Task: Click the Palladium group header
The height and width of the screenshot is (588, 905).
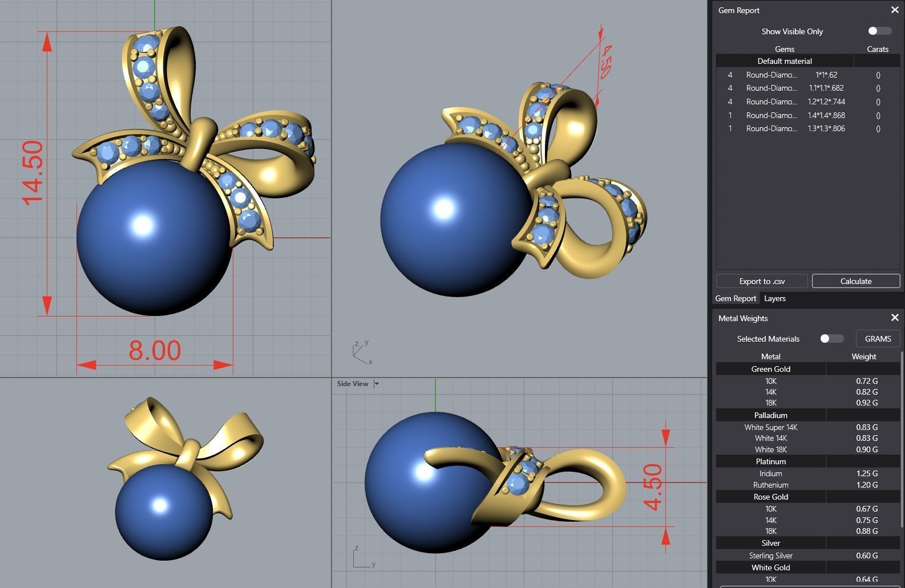Action: [x=771, y=415]
